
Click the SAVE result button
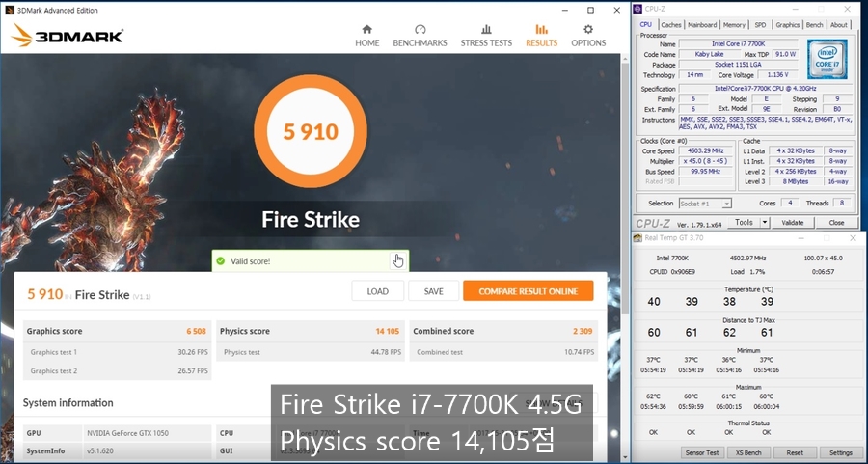[433, 291]
